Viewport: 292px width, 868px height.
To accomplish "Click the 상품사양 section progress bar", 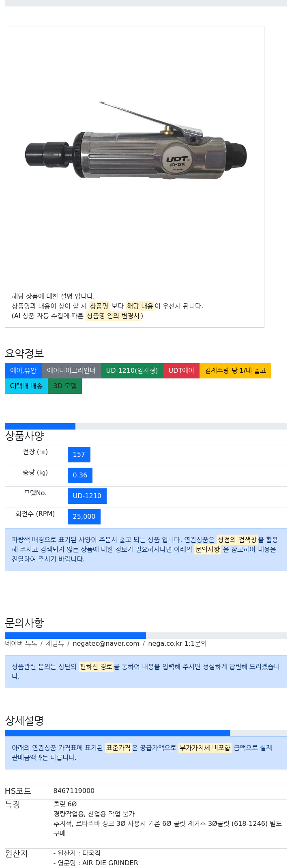I will pyautogui.click(x=146, y=426).
